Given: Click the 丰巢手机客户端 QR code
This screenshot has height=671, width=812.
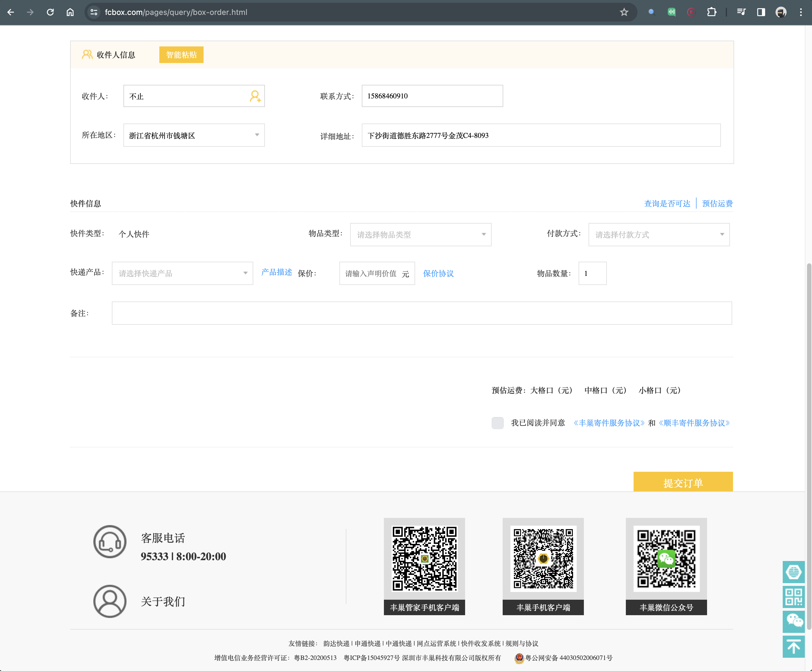Looking at the screenshot, I should click(x=543, y=559).
